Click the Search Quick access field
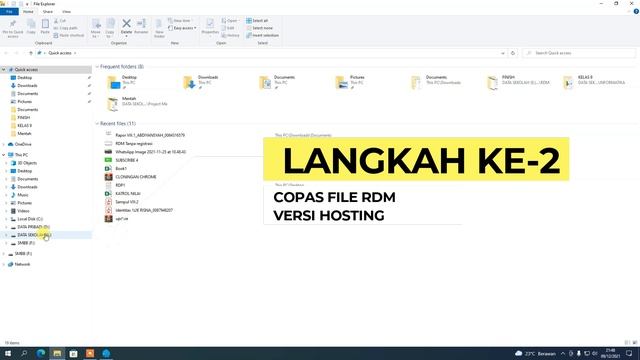The height and width of the screenshot is (360, 640). point(579,53)
